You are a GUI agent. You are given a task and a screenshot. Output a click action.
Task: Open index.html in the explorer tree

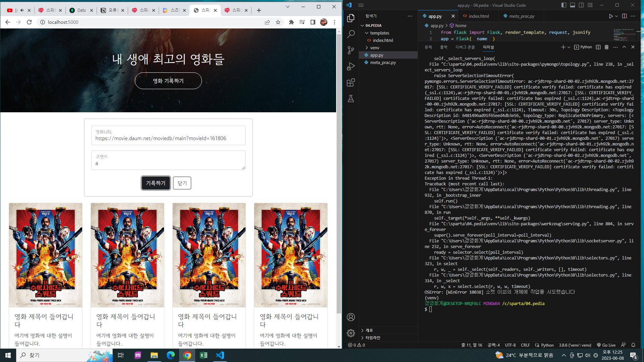(x=383, y=40)
